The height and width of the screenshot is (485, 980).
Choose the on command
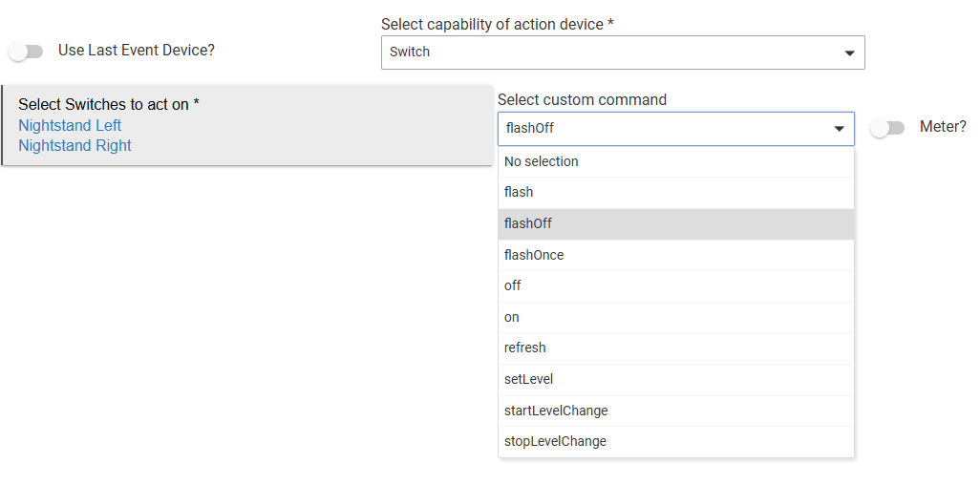512,317
